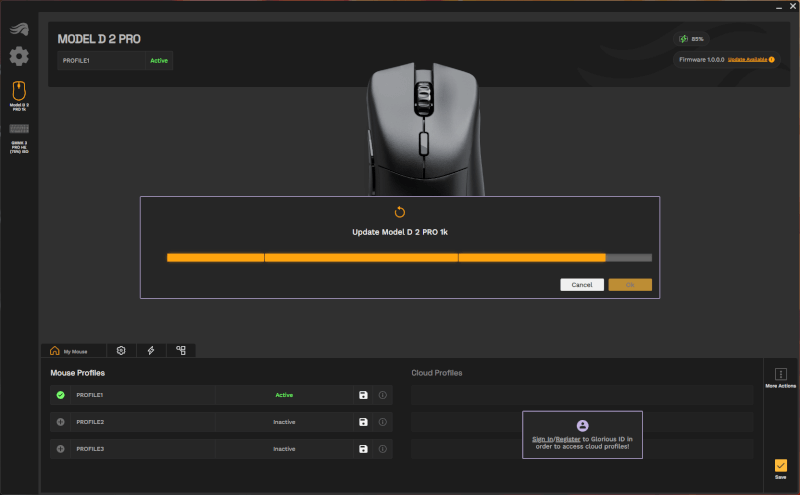
Task: Show info for PROFILE1
Action: coord(383,395)
